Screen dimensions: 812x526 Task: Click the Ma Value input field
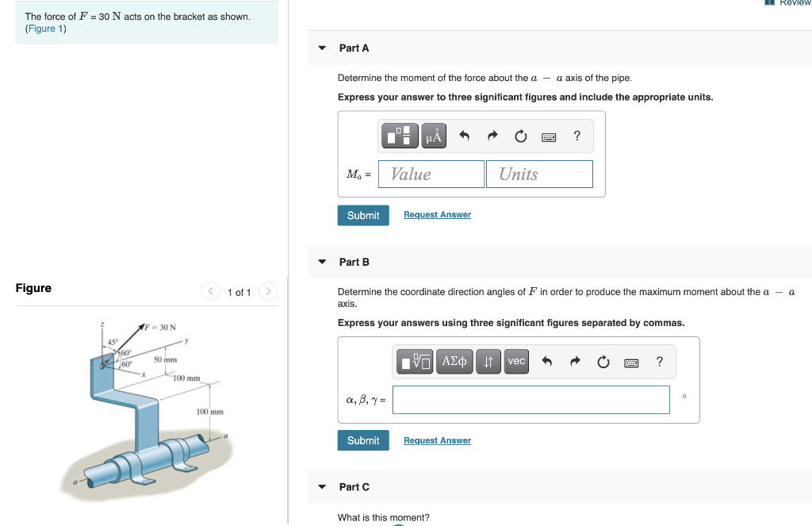pyautogui.click(x=431, y=174)
